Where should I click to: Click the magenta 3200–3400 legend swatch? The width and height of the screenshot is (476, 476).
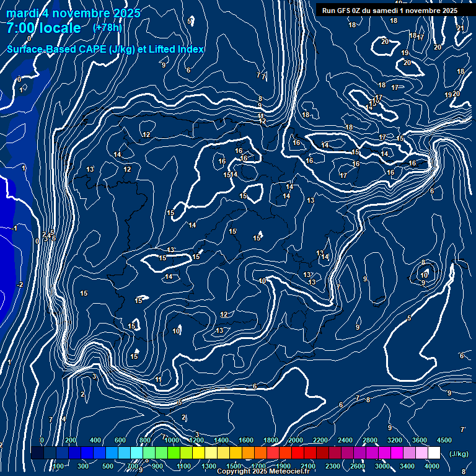[398, 452]
